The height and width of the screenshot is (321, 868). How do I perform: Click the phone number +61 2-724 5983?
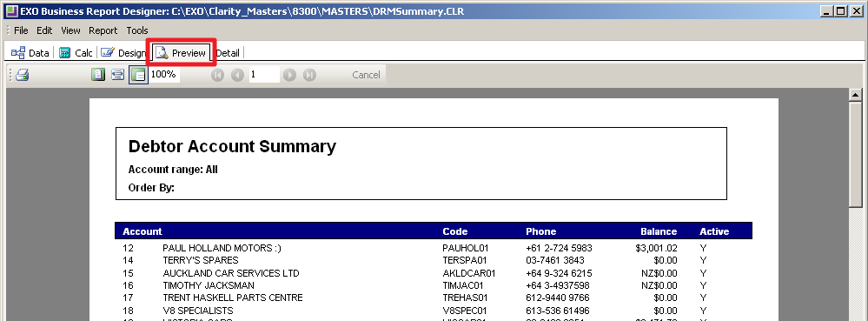559,248
